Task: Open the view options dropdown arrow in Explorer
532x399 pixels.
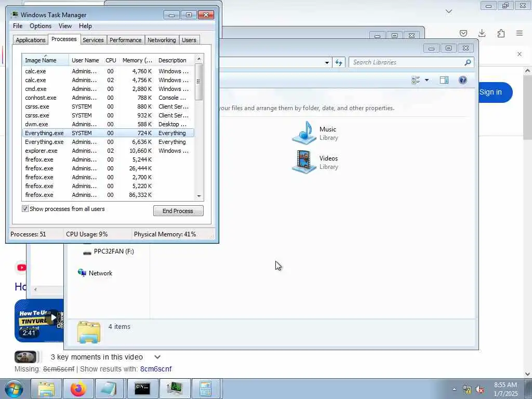Action: pos(427,80)
